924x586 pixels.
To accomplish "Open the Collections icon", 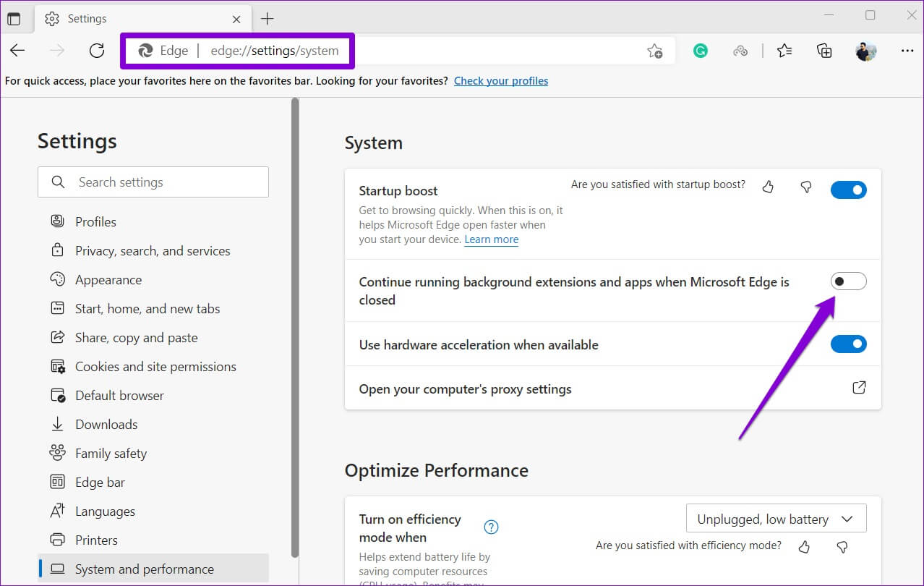I will 824,51.
